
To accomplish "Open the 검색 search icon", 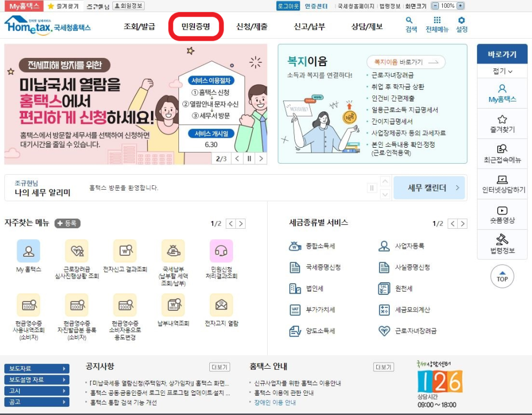I will click(x=411, y=25).
